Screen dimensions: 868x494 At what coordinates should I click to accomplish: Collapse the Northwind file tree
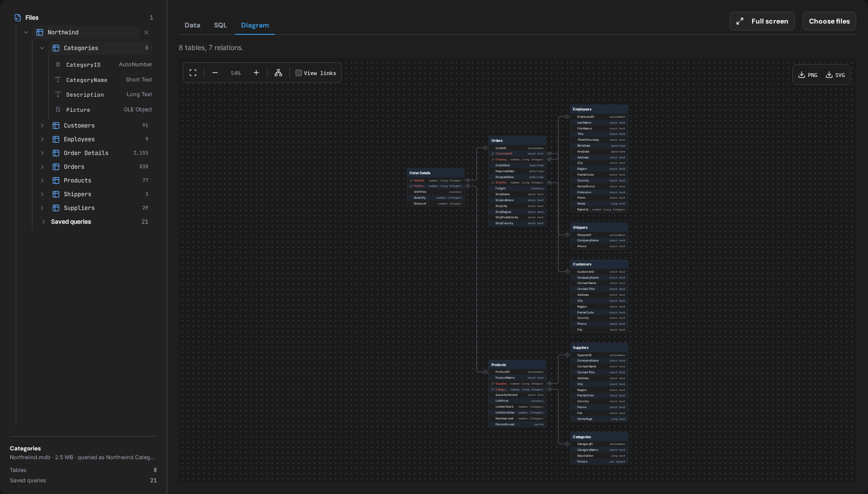pos(26,32)
